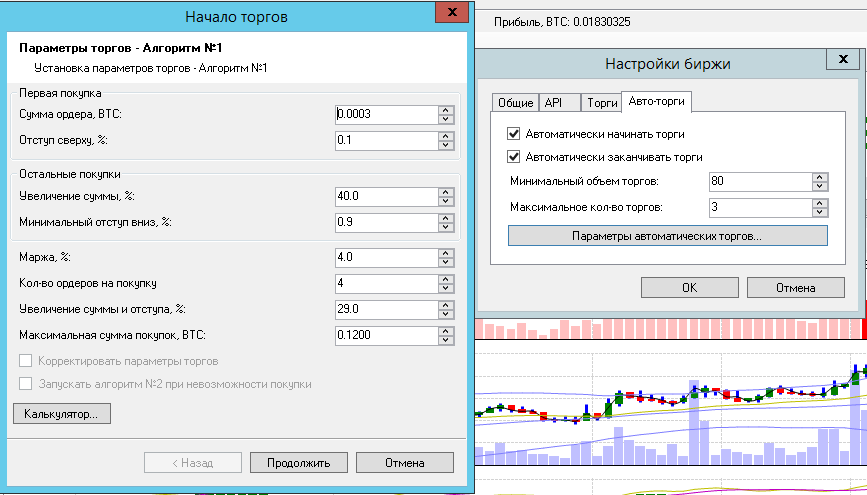Increase the Увеличение суммы percent value
The width and height of the screenshot is (867, 495).
(x=445, y=191)
